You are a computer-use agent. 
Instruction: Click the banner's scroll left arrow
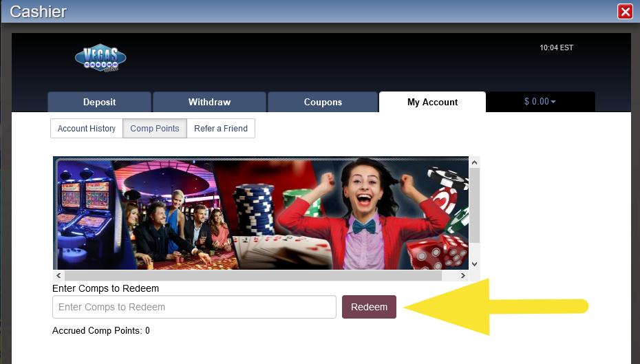tap(58, 275)
